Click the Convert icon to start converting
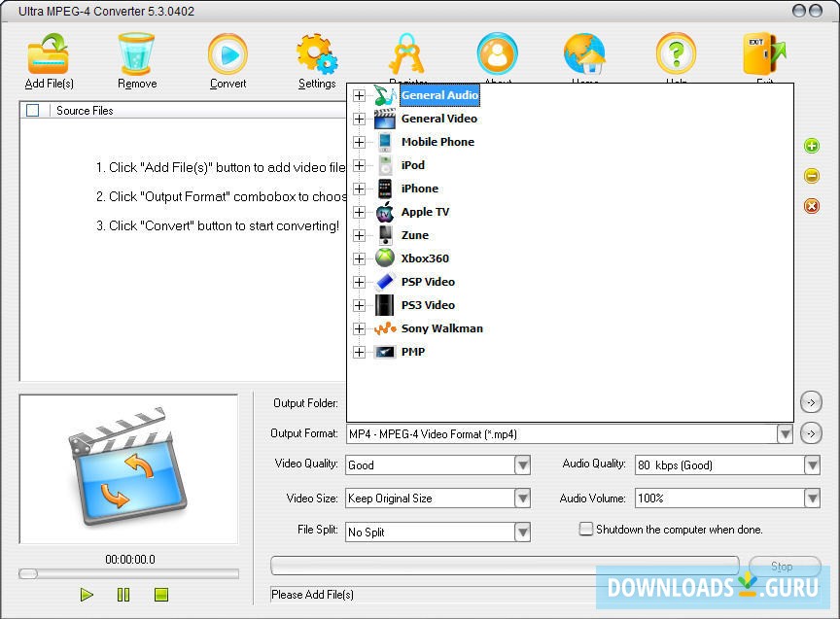840x619 pixels. coord(227,55)
